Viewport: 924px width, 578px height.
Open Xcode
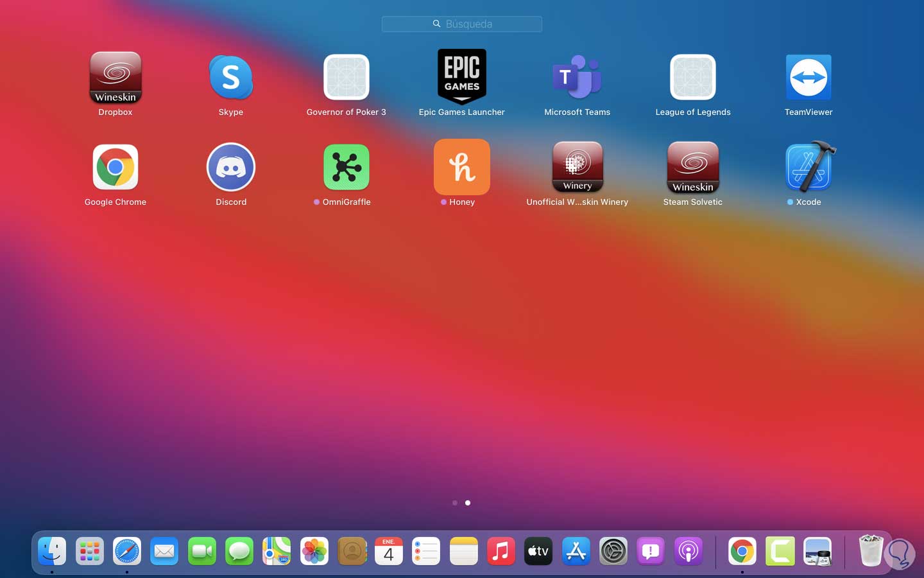pos(810,166)
